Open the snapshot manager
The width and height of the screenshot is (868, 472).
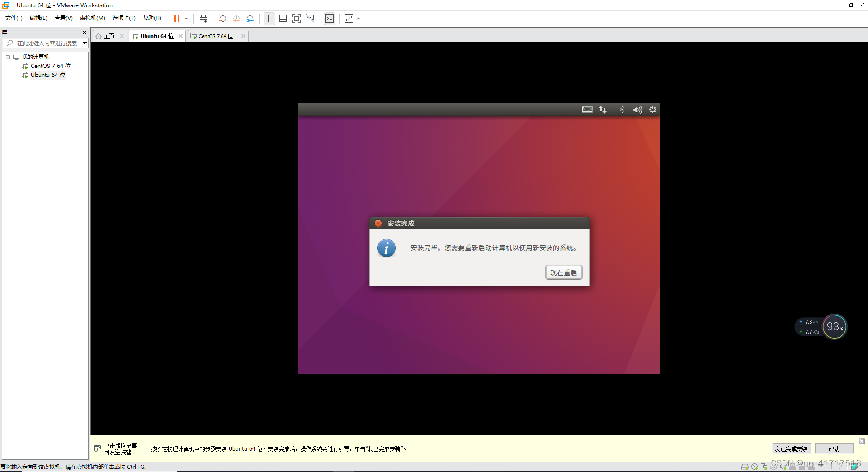point(250,19)
